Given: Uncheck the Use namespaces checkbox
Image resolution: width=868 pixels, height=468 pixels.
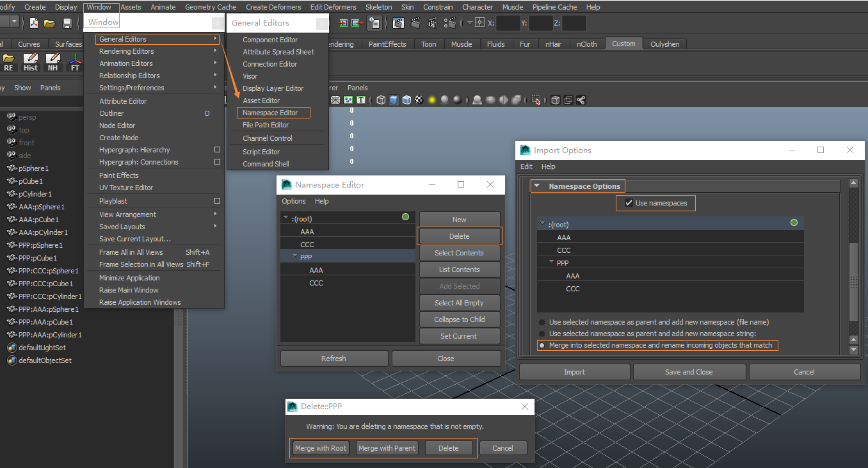Looking at the screenshot, I should 629,204.
